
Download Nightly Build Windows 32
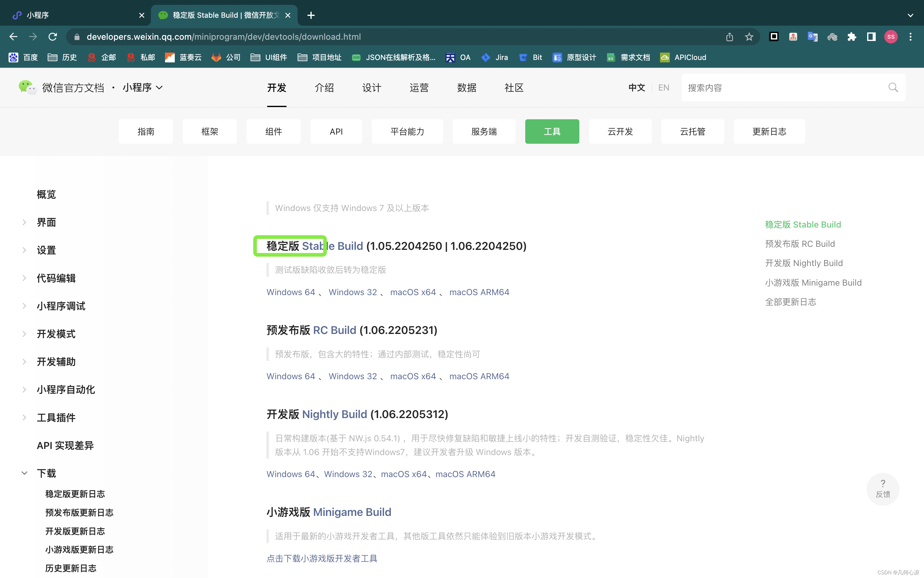[348, 474]
